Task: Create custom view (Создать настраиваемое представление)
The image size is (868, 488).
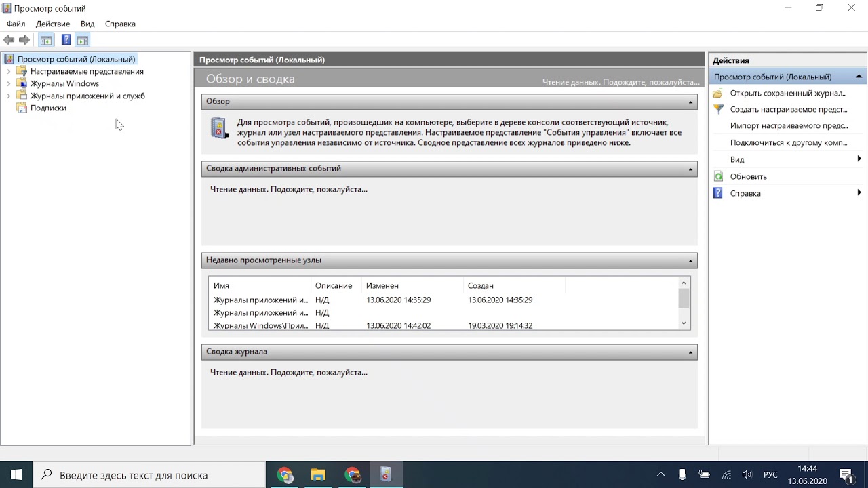Action: (788, 109)
